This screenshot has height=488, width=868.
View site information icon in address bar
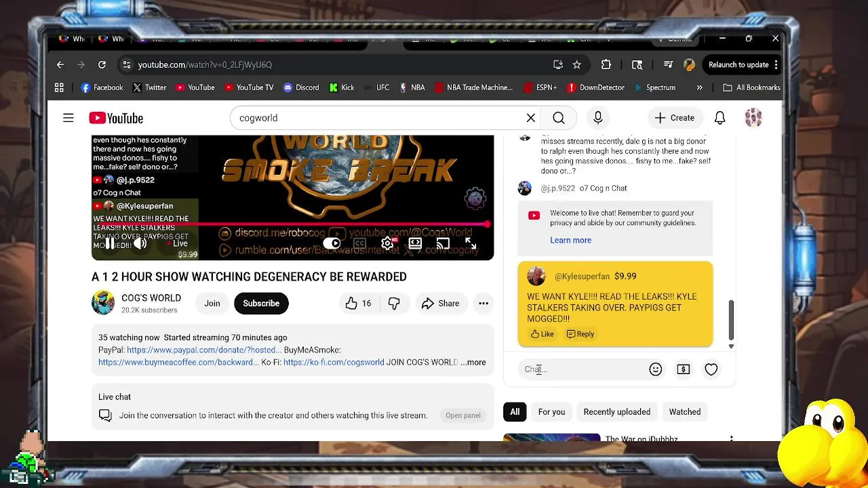tap(126, 64)
